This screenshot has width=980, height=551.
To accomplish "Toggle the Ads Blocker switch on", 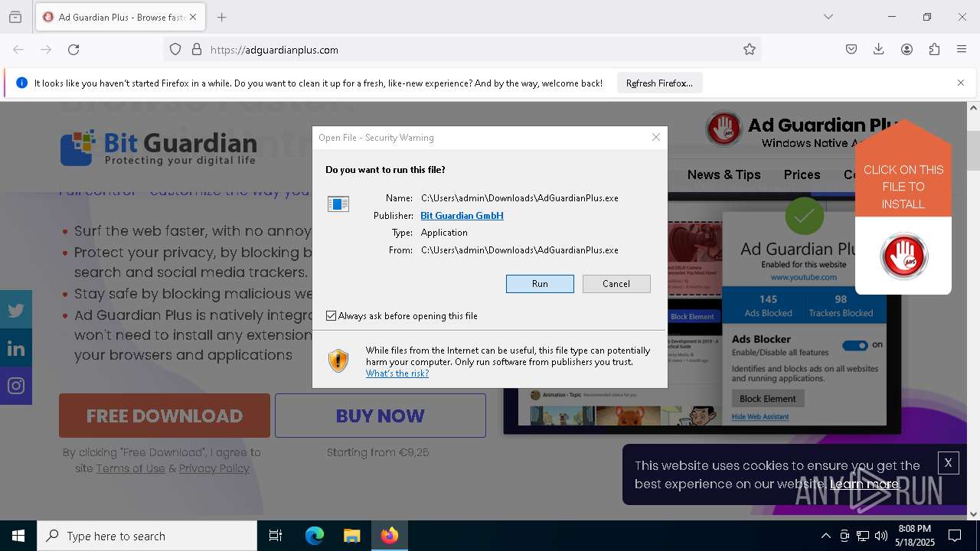I will pyautogui.click(x=855, y=345).
